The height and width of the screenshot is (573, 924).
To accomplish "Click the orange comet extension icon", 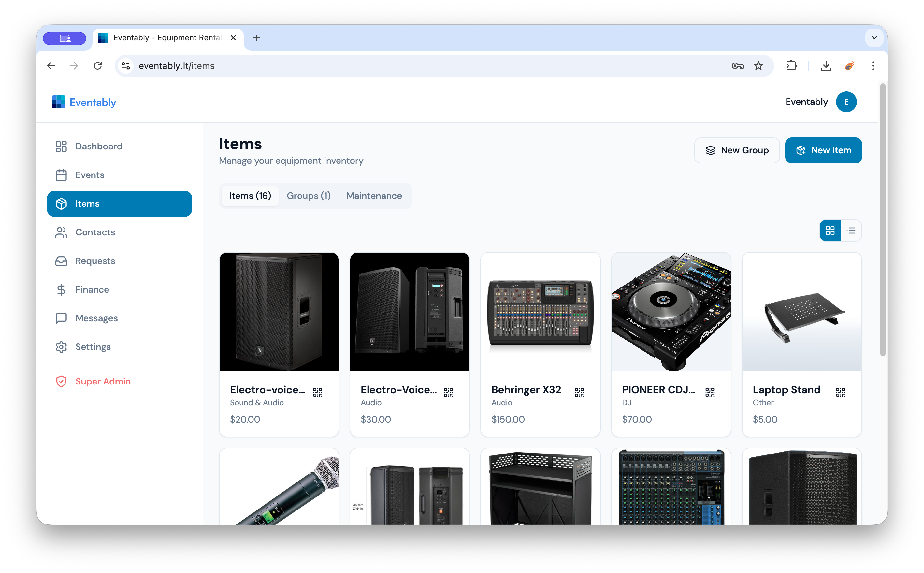I will coord(849,66).
